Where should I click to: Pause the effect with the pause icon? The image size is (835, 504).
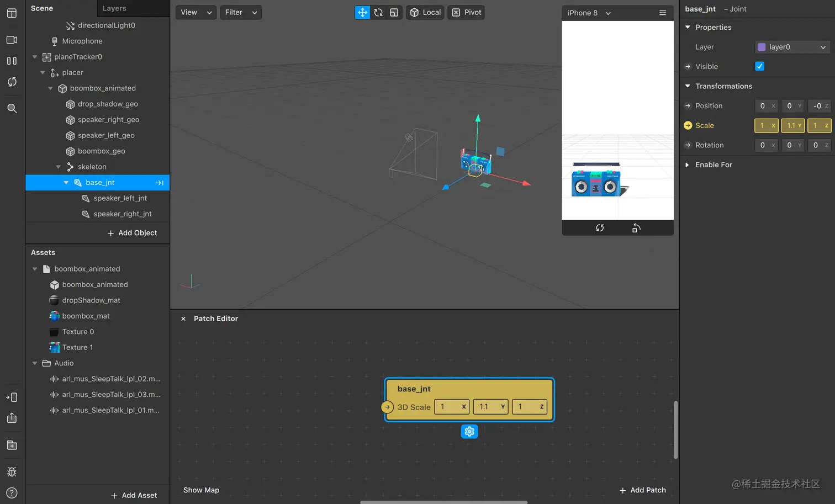click(12, 61)
